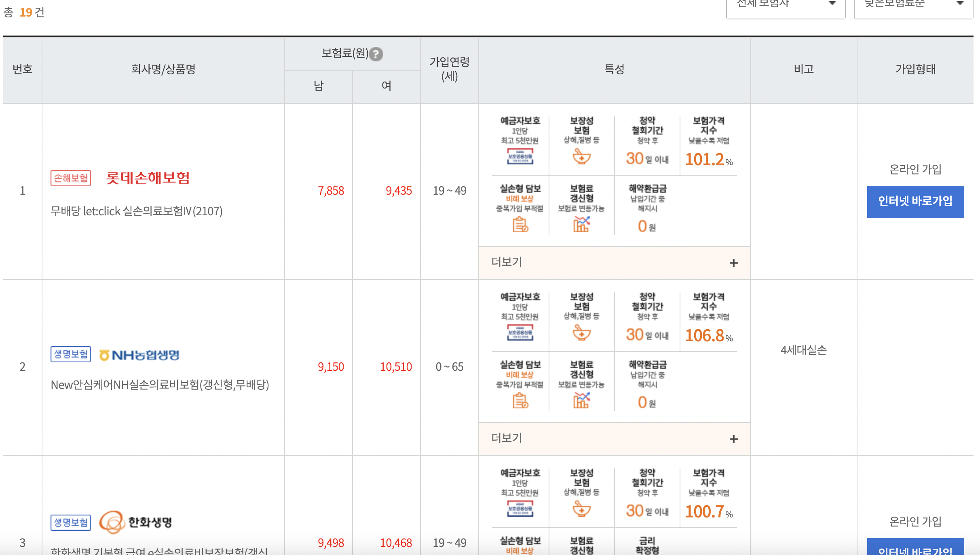Open New안심케어NH실손의료비보험 product name
The width and height of the screenshot is (980, 555).
point(160,385)
